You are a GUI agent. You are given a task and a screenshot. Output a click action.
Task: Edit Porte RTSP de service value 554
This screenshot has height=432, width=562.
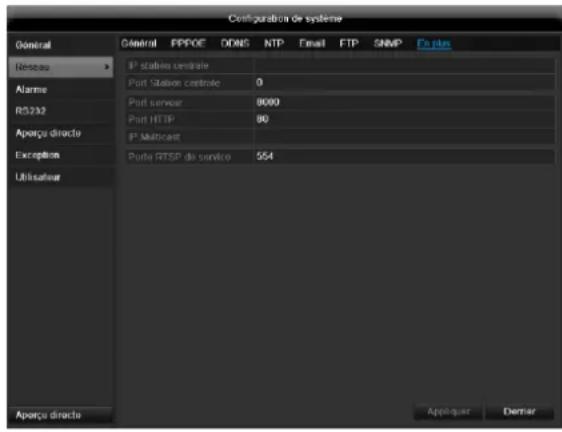404,157
